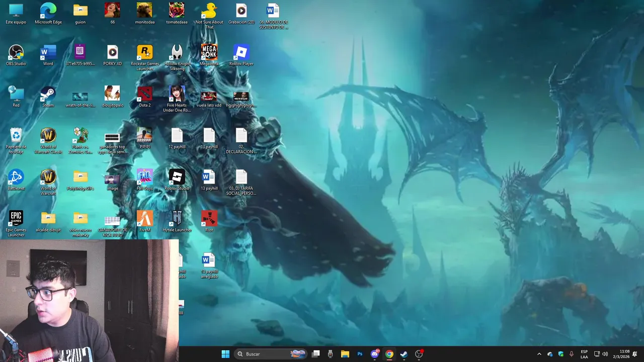Open the PolyBridgeGIFs folder

[80, 179]
